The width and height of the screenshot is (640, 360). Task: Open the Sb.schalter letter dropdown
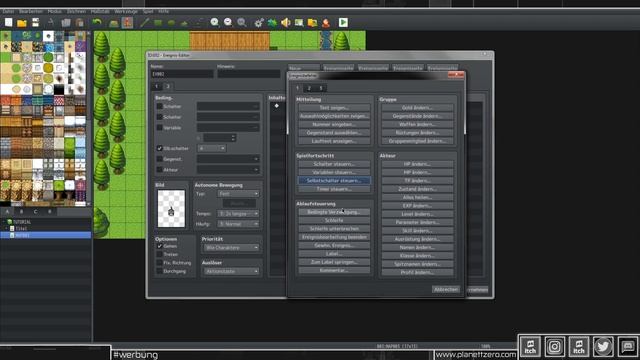(211, 148)
